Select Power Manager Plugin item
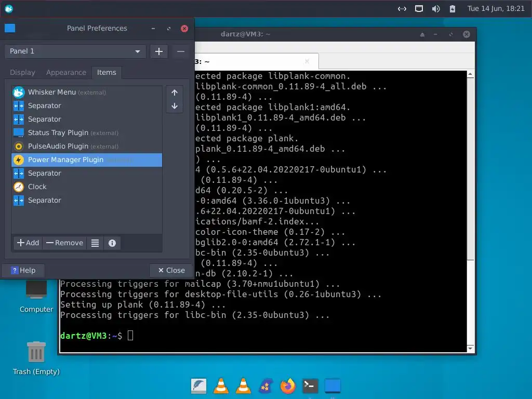 [x=87, y=160]
